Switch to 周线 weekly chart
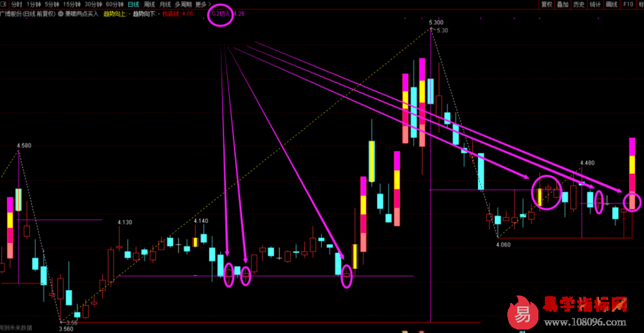Image resolution: width=644 pixels, height=333 pixels. tap(149, 4)
